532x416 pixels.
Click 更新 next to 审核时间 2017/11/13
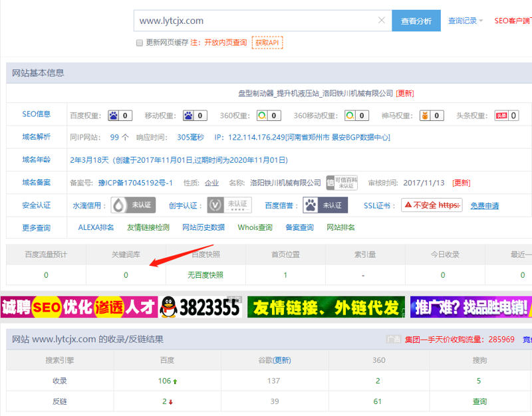(461, 183)
